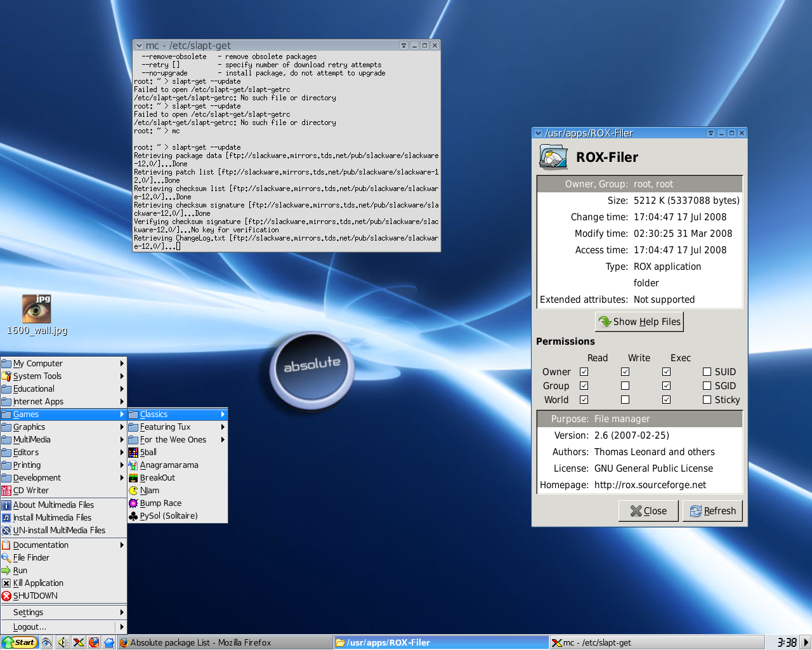The width and height of the screenshot is (812, 650).
Task: Open the Documentation menu entry
Action: point(63,545)
